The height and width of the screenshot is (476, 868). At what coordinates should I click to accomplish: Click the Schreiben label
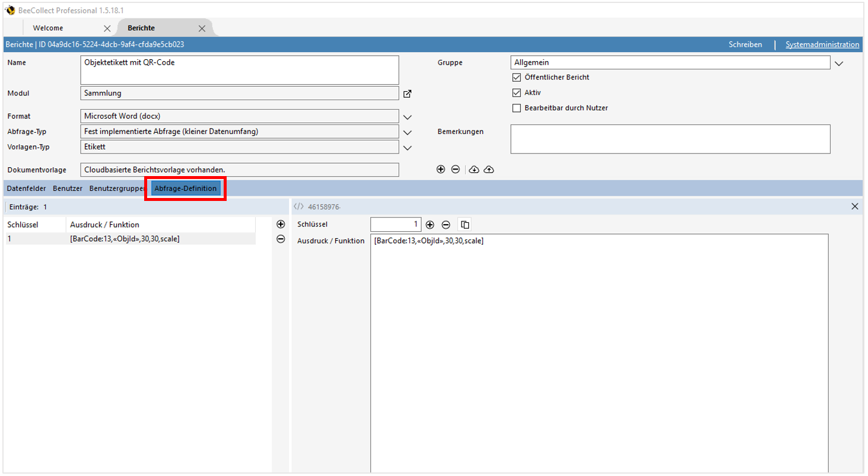745,44
